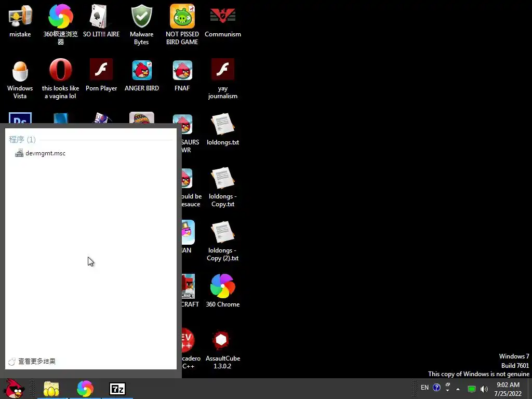Click the volume speaker tray icon
Screen dimensions: 532x399
coord(484,389)
